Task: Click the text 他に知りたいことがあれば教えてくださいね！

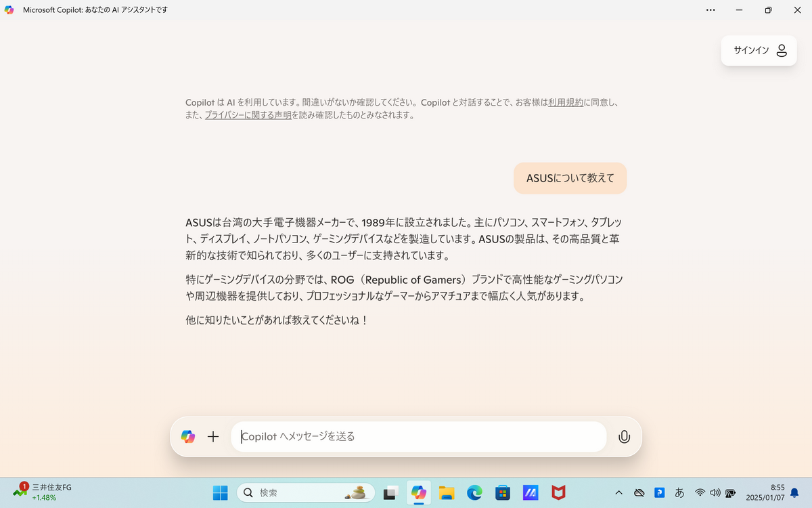Action: pyautogui.click(x=277, y=320)
